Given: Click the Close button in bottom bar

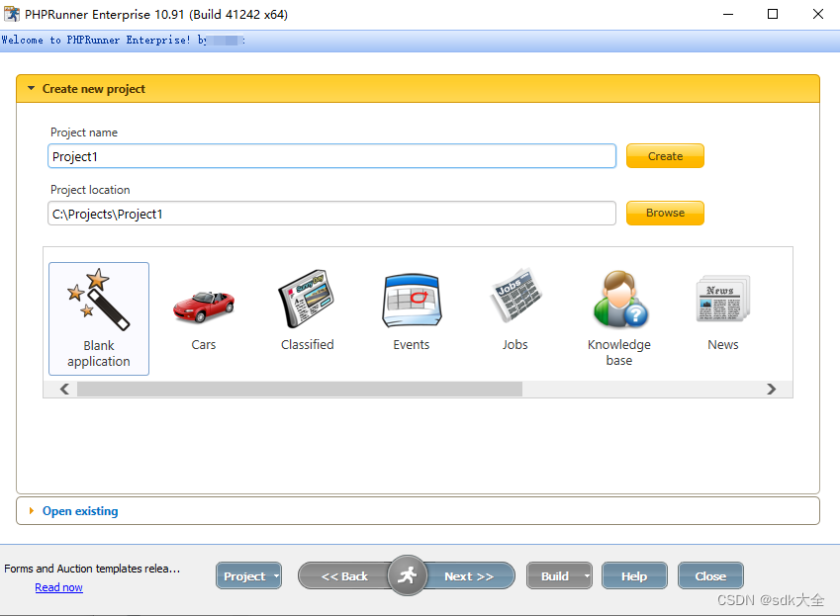Looking at the screenshot, I should (710, 575).
